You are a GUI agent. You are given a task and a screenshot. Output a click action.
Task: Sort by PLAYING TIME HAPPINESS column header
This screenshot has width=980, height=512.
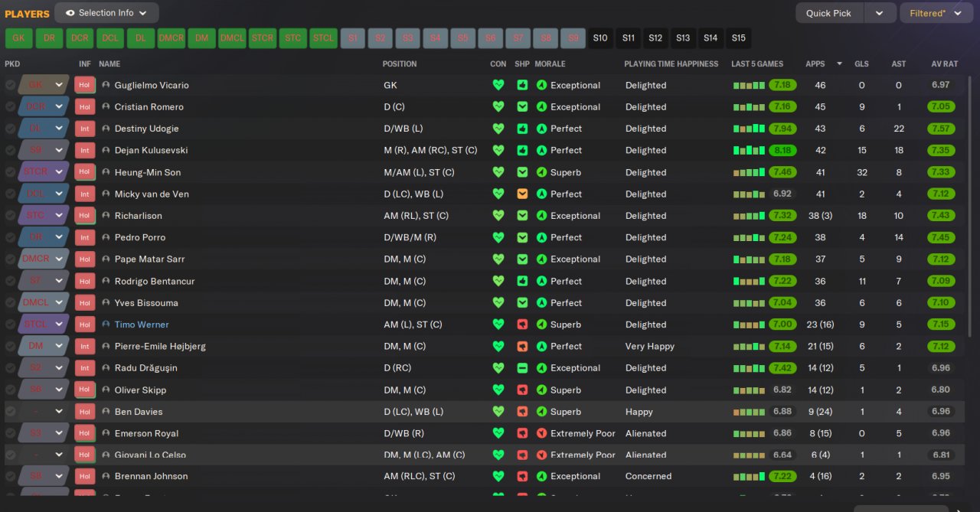point(671,64)
